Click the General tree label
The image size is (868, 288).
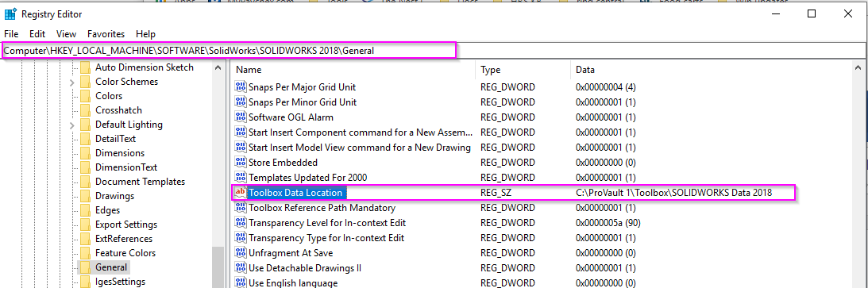point(111,267)
